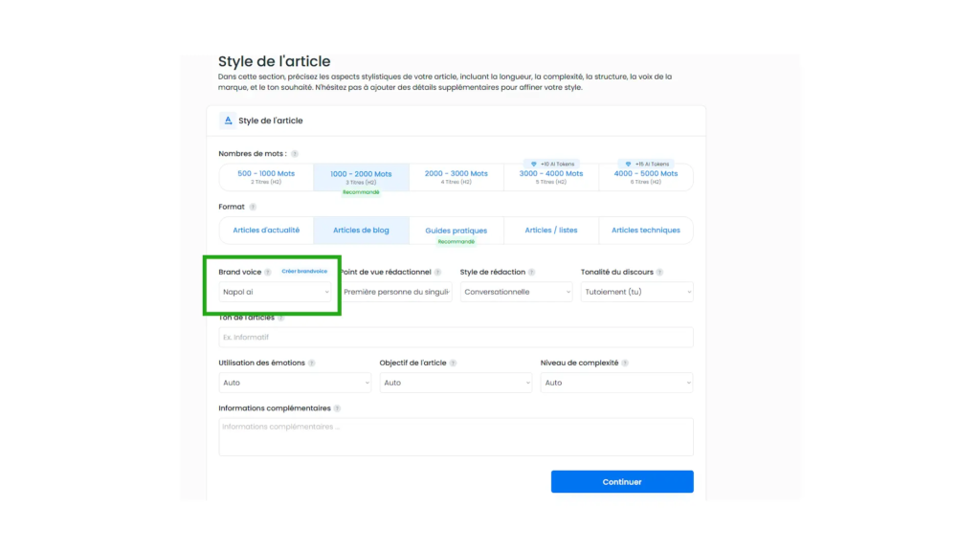Viewport: 980px width, 551px height.
Task: Focus the Informations complémentaires text area
Action: [456, 436]
